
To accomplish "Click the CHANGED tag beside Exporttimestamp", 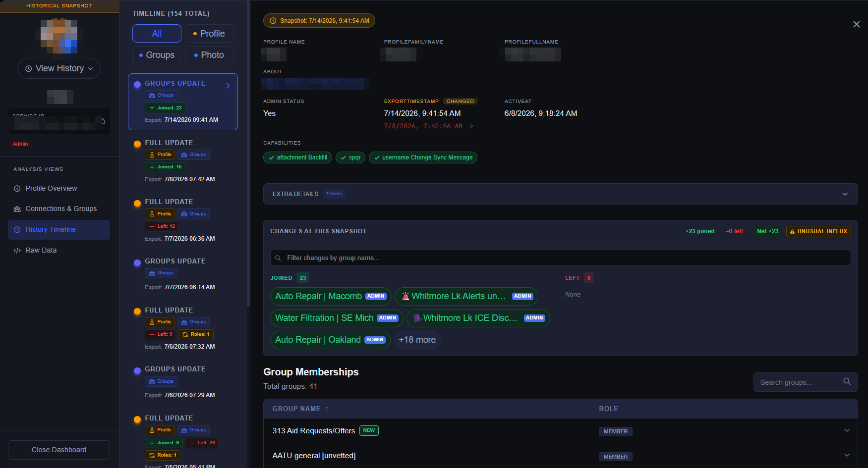I will pyautogui.click(x=460, y=102).
